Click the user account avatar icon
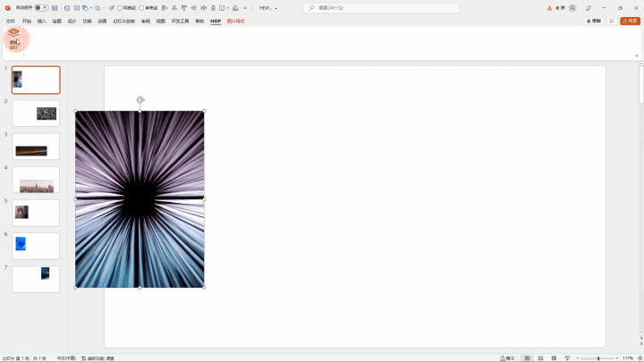The height and width of the screenshot is (362, 644). [572, 8]
